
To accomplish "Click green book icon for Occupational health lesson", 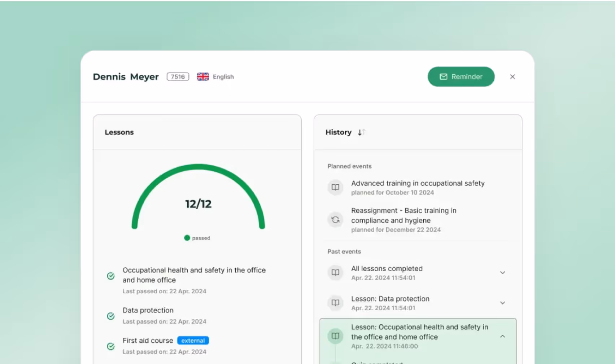I will (x=335, y=336).
